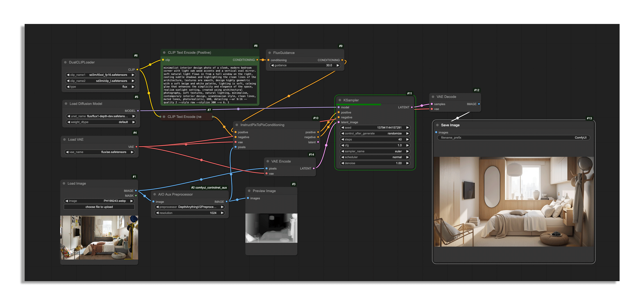The image size is (644, 303).
Task: Expand the collapsed CLIP Text Encode (ne node
Action: click(x=164, y=117)
